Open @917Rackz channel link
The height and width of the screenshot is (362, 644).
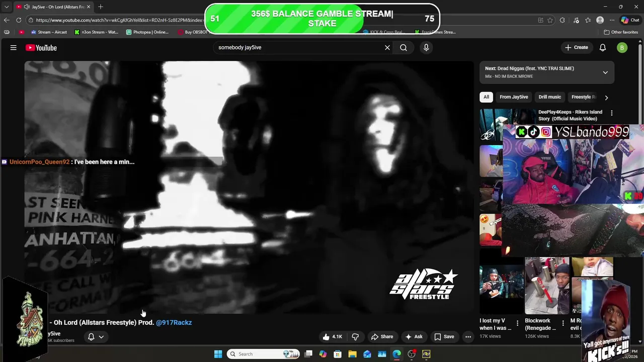(x=174, y=322)
